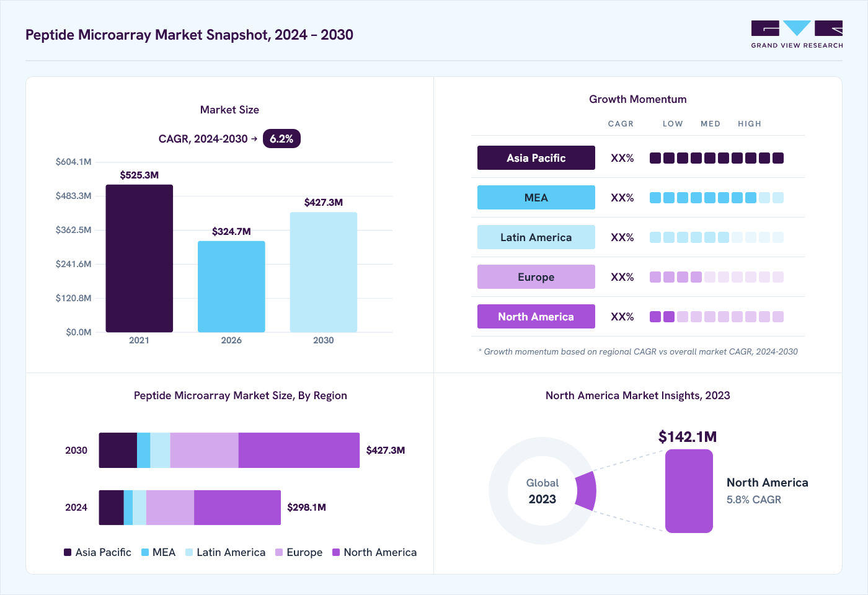Click the purple North America insight bar
The height and width of the screenshot is (595, 868).
[689, 491]
